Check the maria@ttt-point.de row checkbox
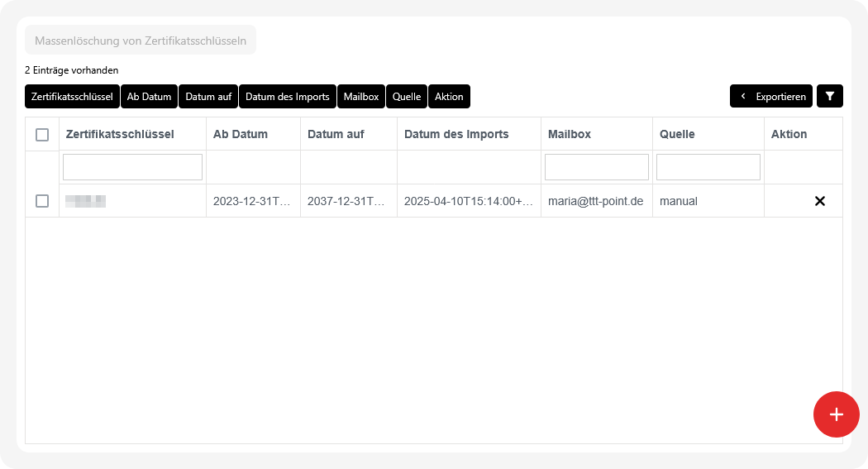 pyautogui.click(x=42, y=201)
